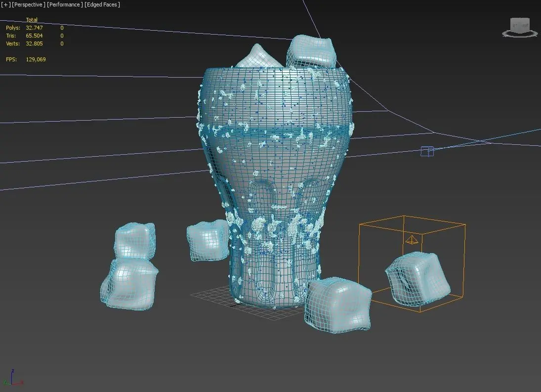This screenshot has height=392, width=541.
Task: Select the stacked ice cubes left of glass
Action: tap(130, 266)
